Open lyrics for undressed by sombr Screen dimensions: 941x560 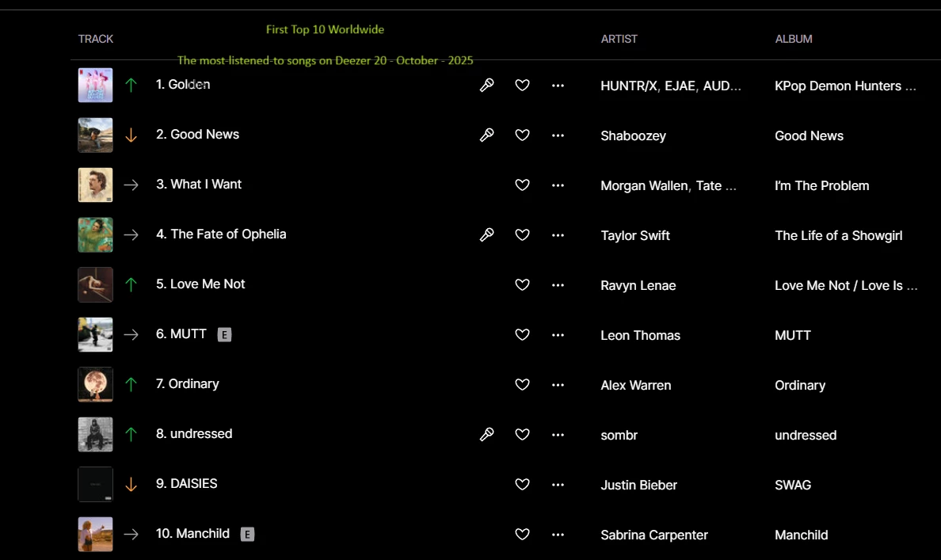[x=487, y=434]
